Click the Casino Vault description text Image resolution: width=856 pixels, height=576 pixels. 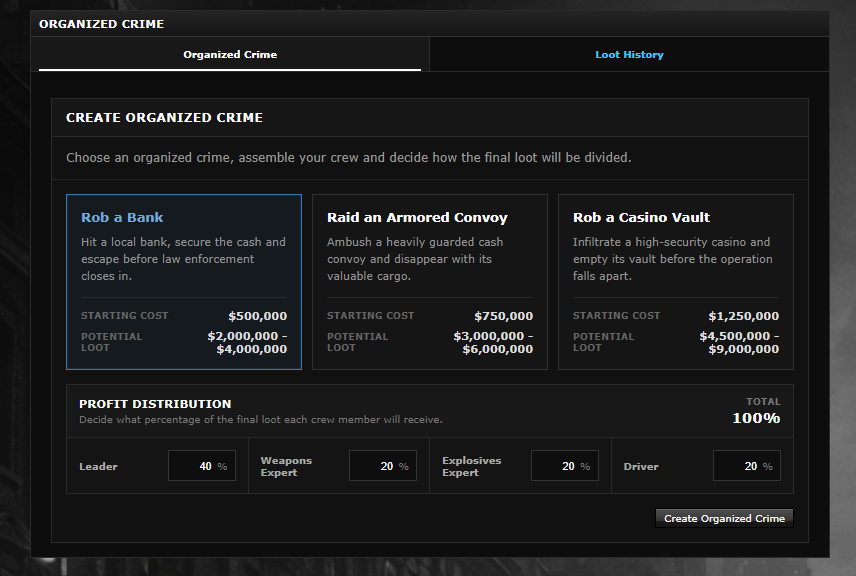(673, 259)
